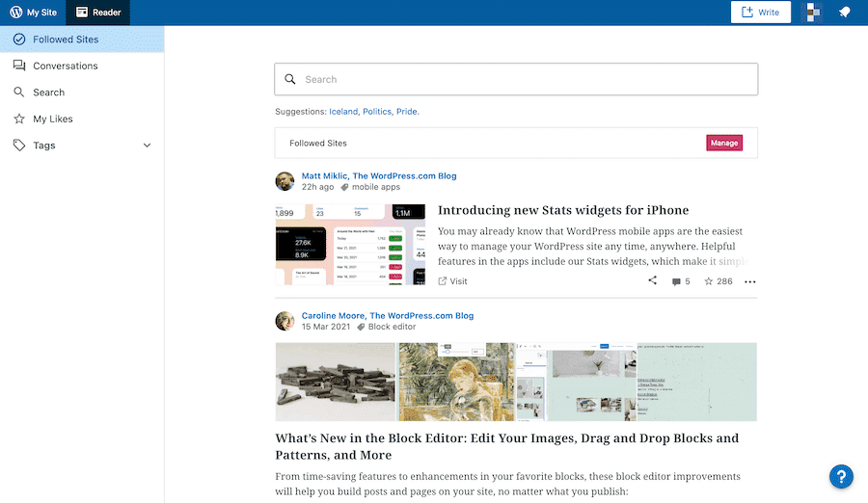
Task: Open comments on Stats widgets post
Action: [x=681, y=281]
